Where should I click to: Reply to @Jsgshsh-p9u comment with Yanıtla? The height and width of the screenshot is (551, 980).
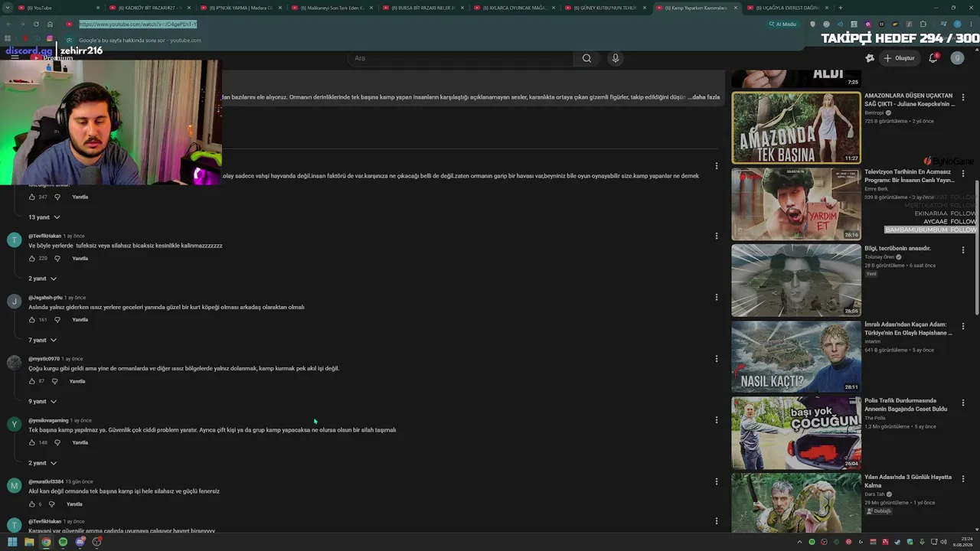(80, 320)
